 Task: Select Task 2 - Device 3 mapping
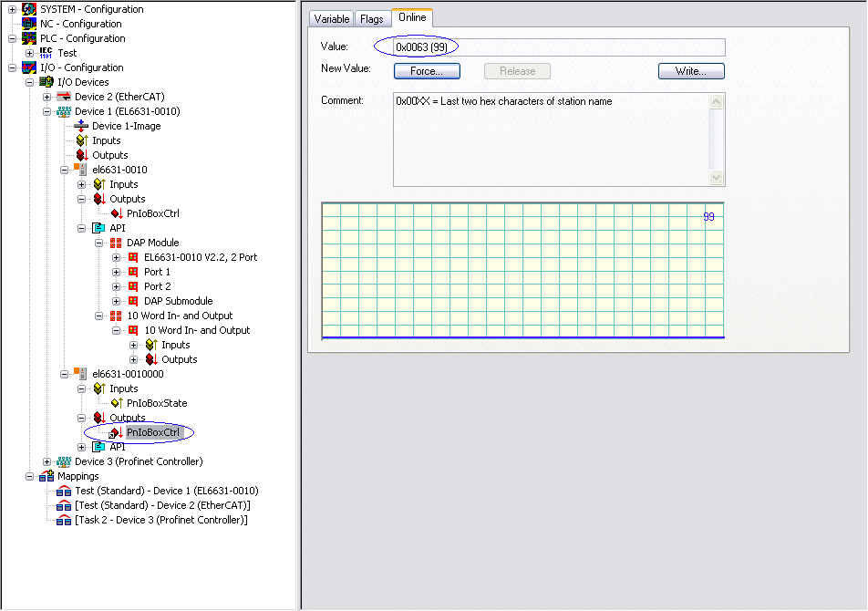pyautogui.click(x=162, y=520)
